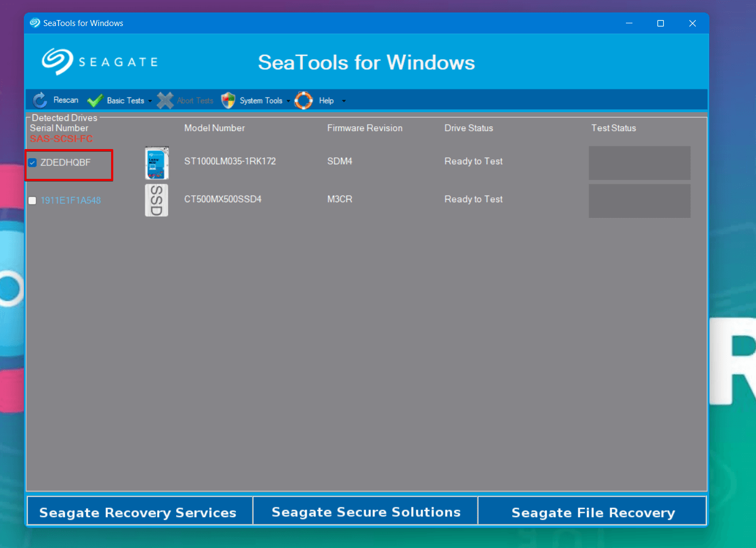Open the Help menu
The image size is (756, 548).
point(326,101)
